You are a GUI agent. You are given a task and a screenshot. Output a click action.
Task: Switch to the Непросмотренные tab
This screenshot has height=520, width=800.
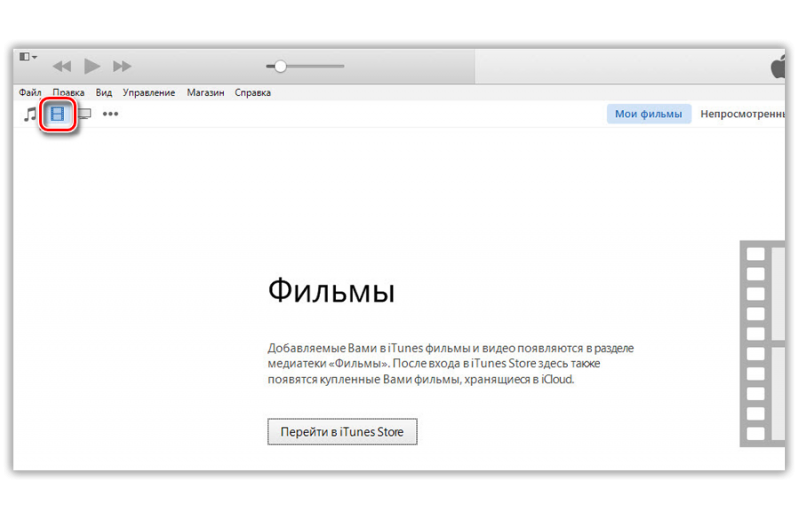pos(742,114)
